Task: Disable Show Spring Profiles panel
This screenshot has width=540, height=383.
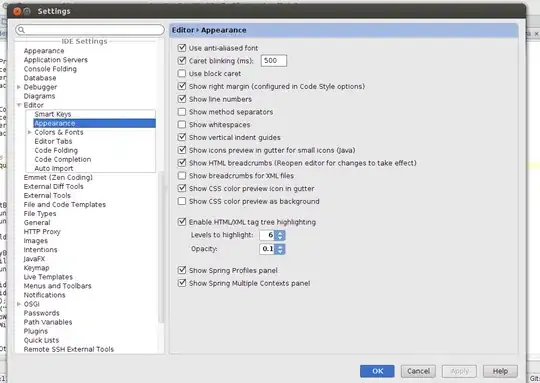Action: click(x=182, y=270)
